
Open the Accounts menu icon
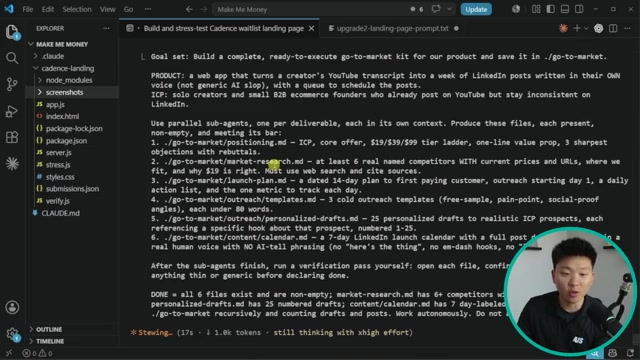coord(12,307)
